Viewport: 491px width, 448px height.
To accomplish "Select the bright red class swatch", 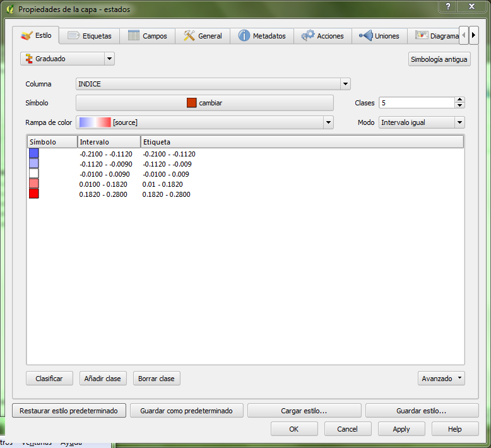I will pos(34,194).
